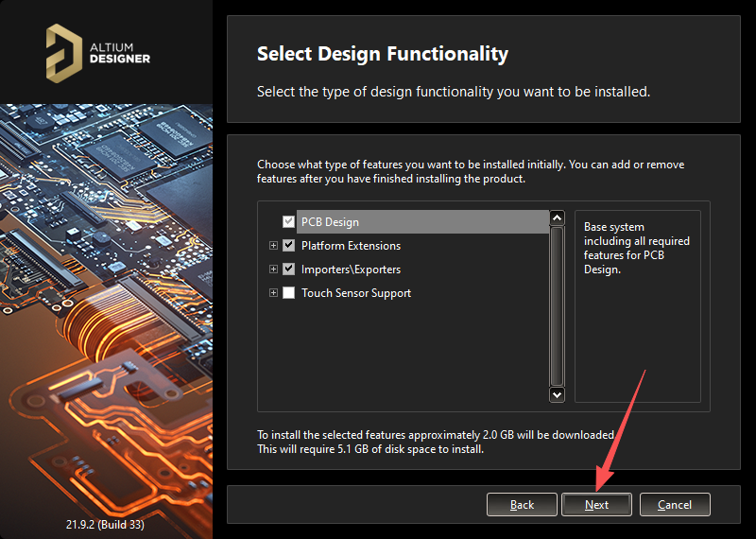Expand the Platform Extensions tree node
The width and height of the screenshot is (756, 539).
274,246
